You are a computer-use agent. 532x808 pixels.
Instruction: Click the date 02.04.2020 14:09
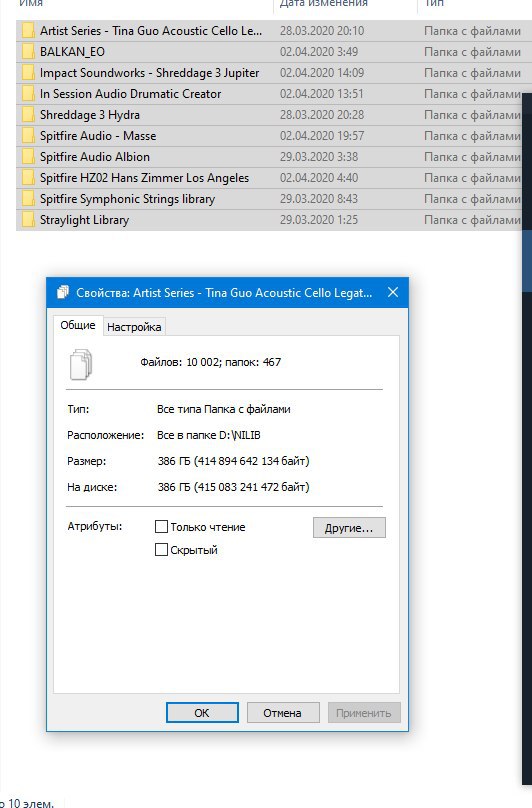pyautogui.click(x=322, y=73)
